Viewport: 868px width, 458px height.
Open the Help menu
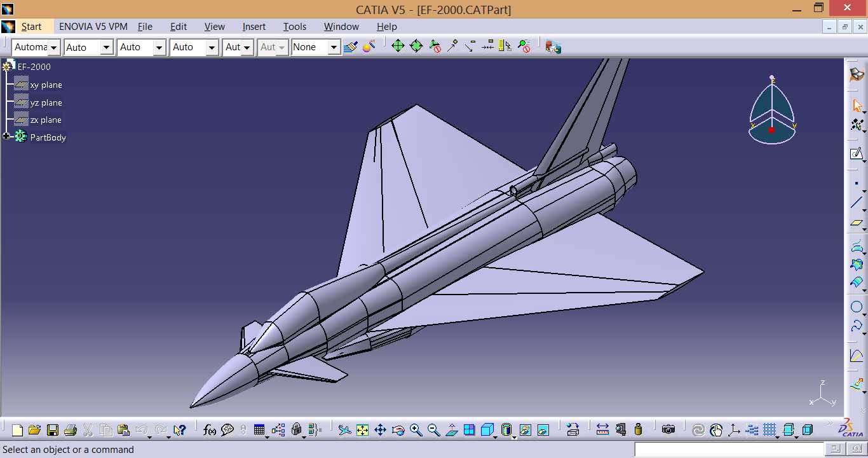click(387, 27)
